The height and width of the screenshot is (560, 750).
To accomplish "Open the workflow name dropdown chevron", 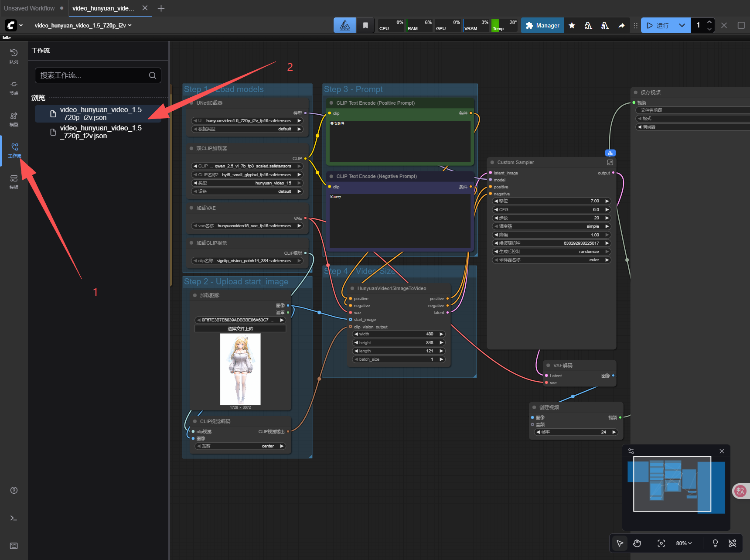I will (130, 25).
